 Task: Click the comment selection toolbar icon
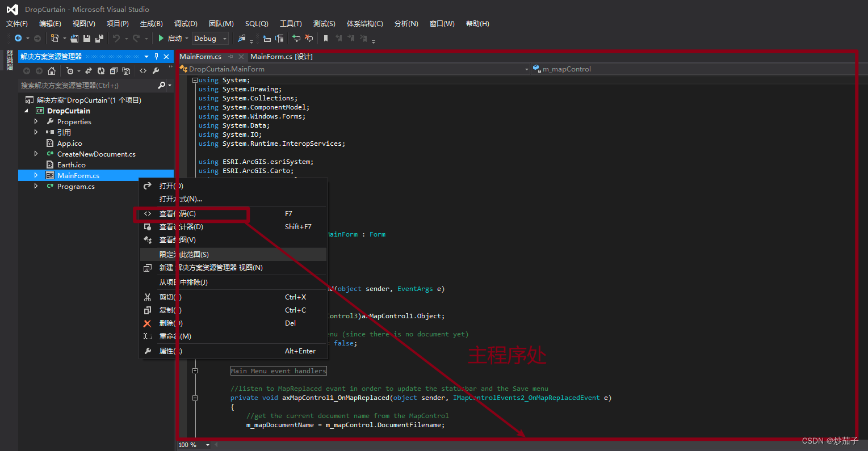click(296, 38)
